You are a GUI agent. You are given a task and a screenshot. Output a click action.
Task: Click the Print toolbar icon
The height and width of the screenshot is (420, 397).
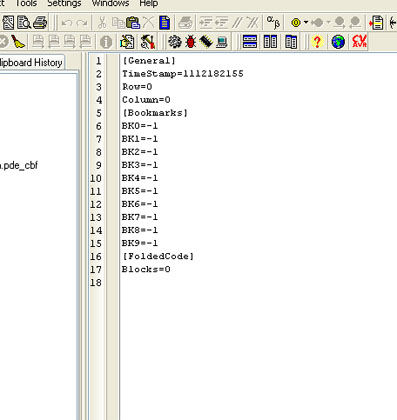tap(40, 23)
